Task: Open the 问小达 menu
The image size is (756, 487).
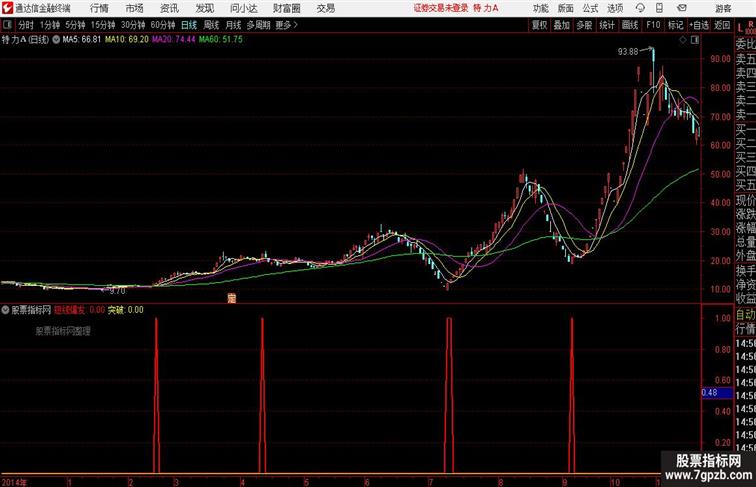Action: (243, 8)
